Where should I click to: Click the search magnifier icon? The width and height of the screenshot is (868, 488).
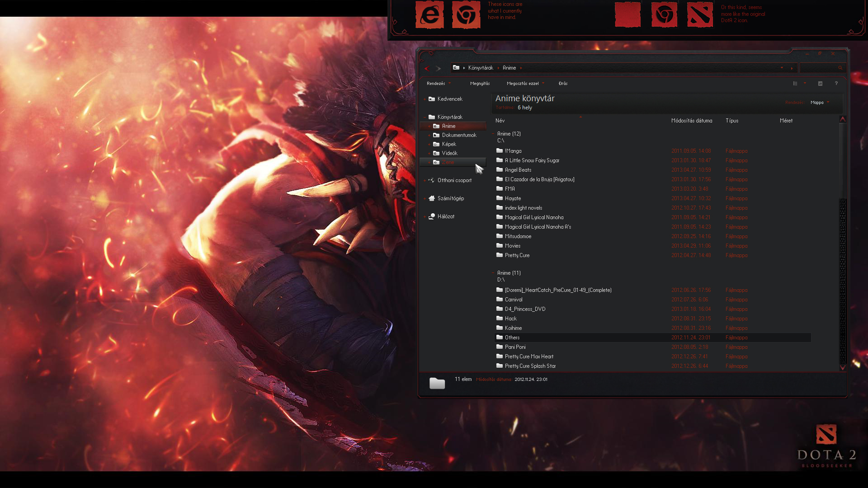pyautogui.click(x=840, y=68)
